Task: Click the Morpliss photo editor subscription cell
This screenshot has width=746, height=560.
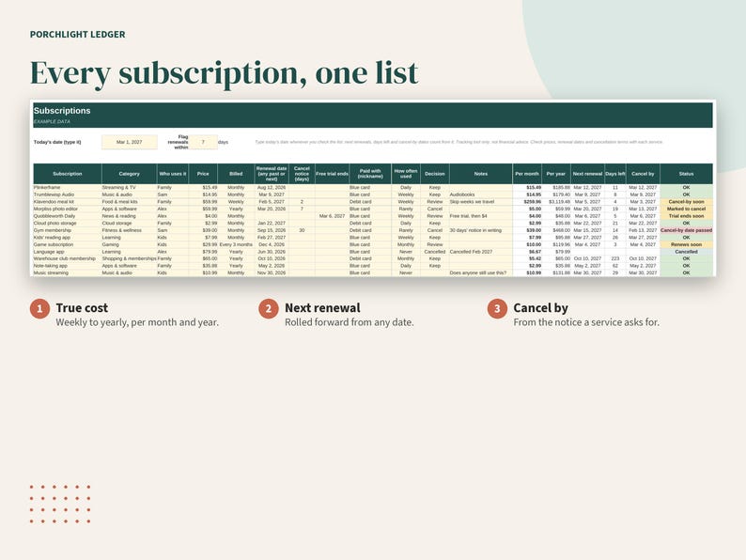Action: pos(68,209)
